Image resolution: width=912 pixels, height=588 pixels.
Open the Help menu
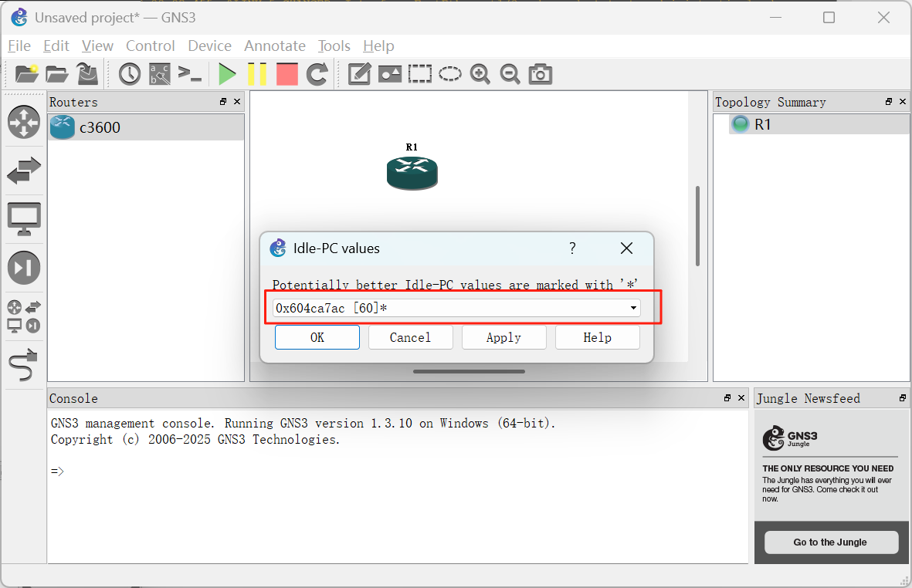pos(378,46)
